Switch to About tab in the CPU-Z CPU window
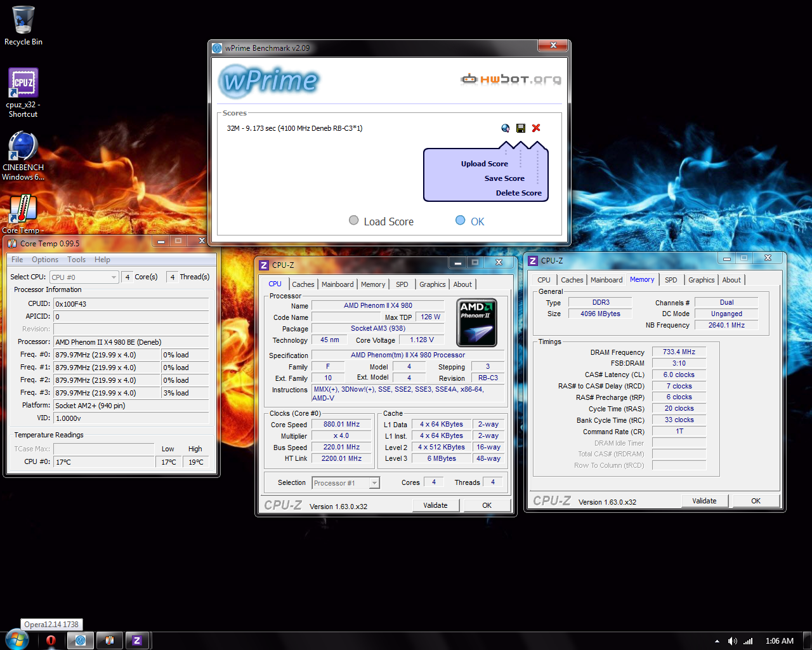 pyautogui.click(x=462, y=284)
